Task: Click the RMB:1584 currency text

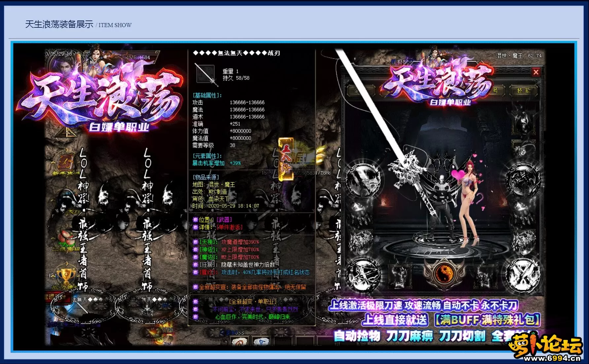Action: [x=137, y=57]
